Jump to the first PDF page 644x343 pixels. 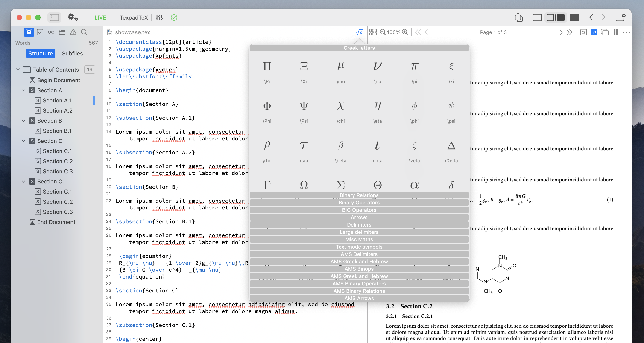point(418,32)
